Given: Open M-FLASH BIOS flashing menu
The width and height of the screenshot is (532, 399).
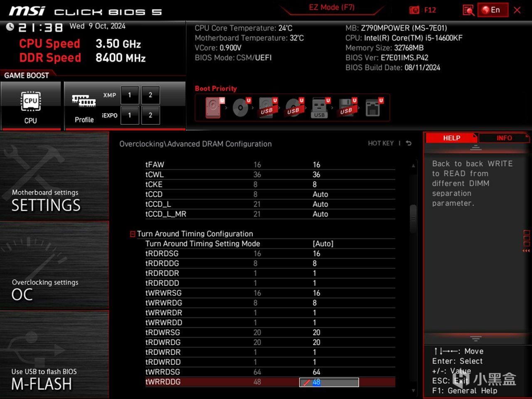Looking at the screenshot, I should pyautogui.click(x=54, y=355).
